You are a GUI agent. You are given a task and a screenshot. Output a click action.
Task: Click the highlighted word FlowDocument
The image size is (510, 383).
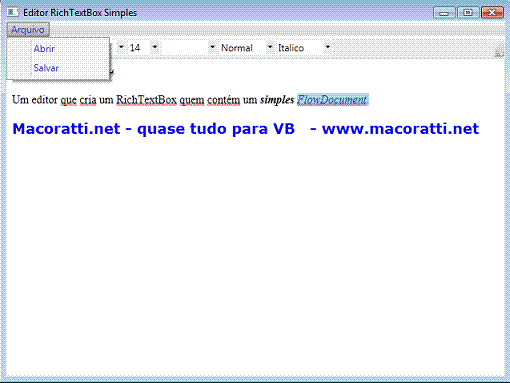pos(332,100)
